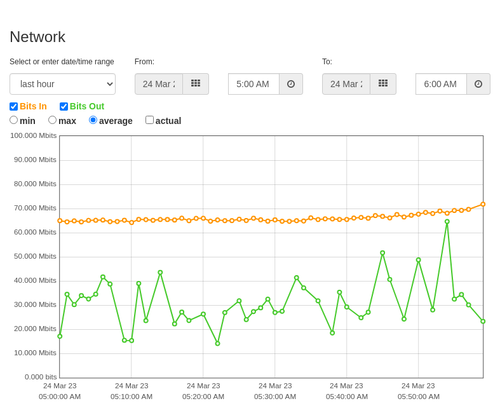The image size is (500, 403).
Task: Open the From date calendar picker icon
Action: [196, 84]
